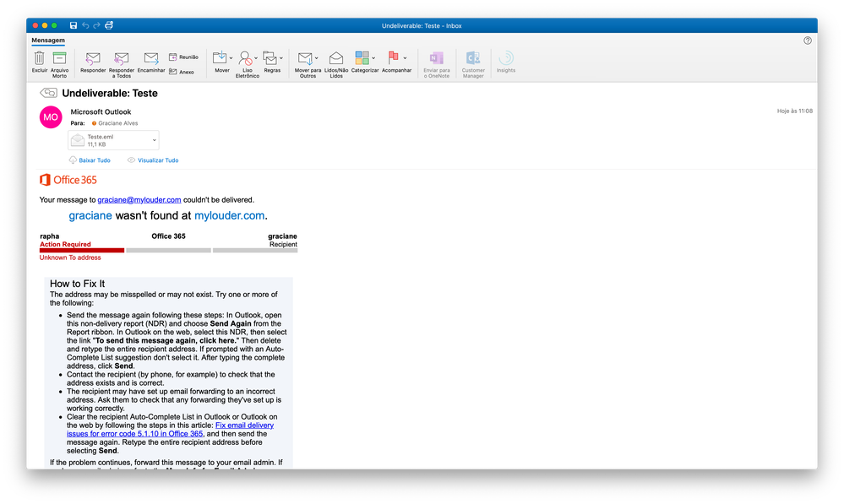Switch to the Mensagem ribbon tab

click(x=48, y=41)
